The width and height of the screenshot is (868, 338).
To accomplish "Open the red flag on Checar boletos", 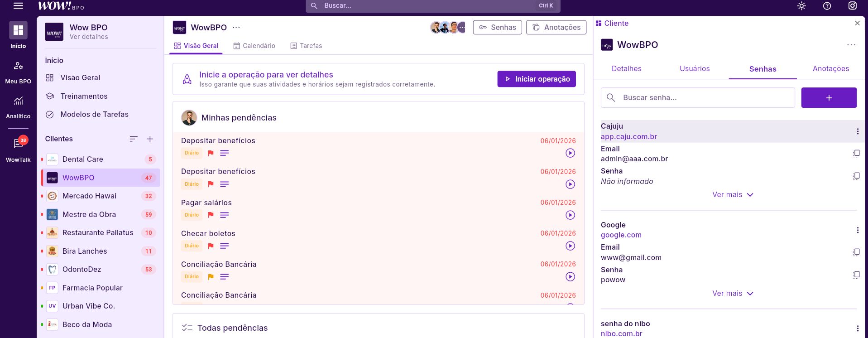I will click(211, 246).
